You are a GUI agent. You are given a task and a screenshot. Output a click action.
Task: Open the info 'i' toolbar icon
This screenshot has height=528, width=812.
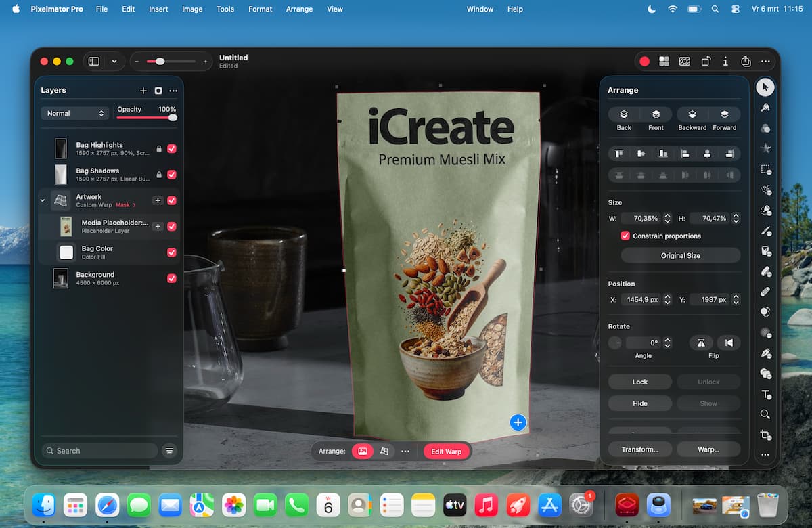point(725,61)
